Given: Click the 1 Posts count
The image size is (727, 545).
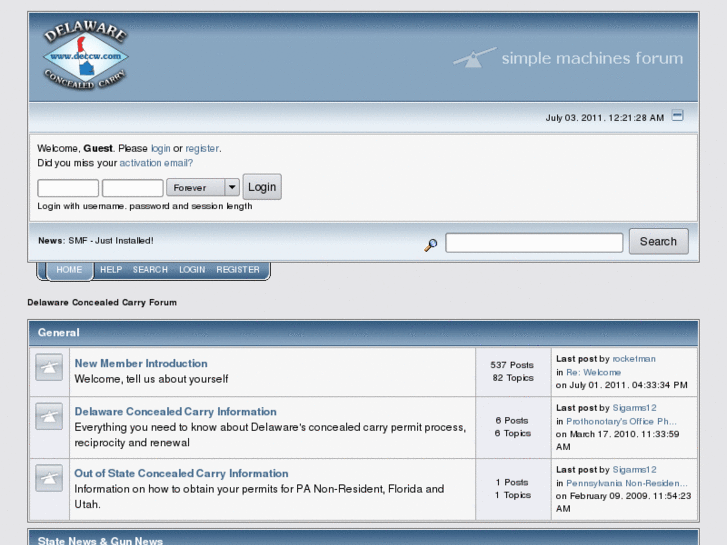Looking at the screenshot, I should (x=512, y=482).
